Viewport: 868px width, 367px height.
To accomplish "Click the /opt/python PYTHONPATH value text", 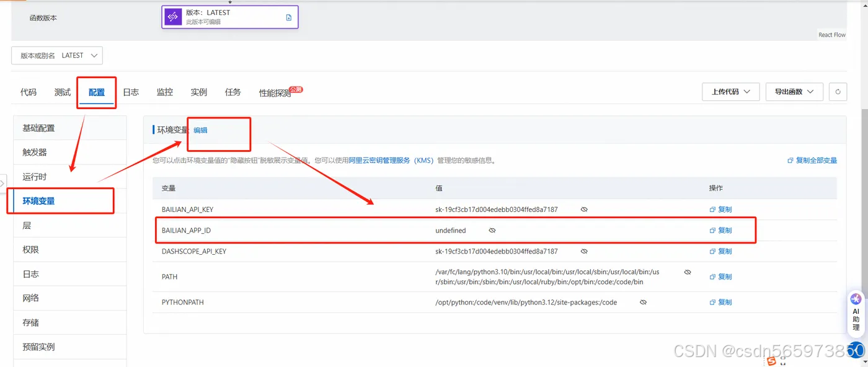I will click(x=526, y=302).
